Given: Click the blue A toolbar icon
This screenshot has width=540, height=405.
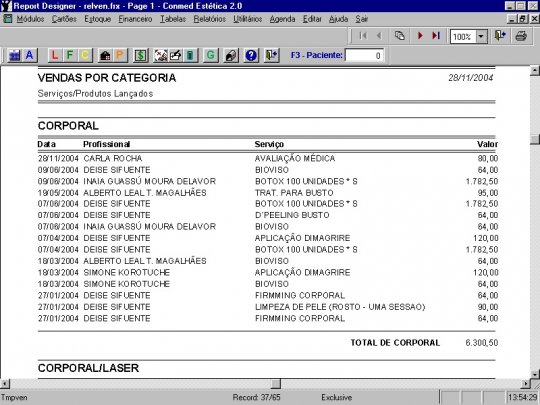Looking at the screenshot, I should (x=30, y=55).
